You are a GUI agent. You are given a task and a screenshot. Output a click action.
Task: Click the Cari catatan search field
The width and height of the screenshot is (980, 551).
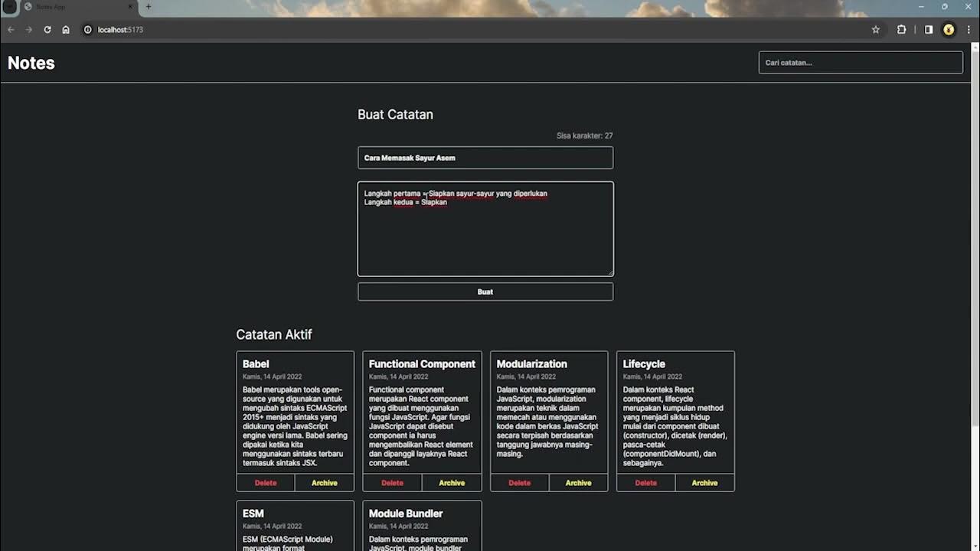tap(861, 63)
